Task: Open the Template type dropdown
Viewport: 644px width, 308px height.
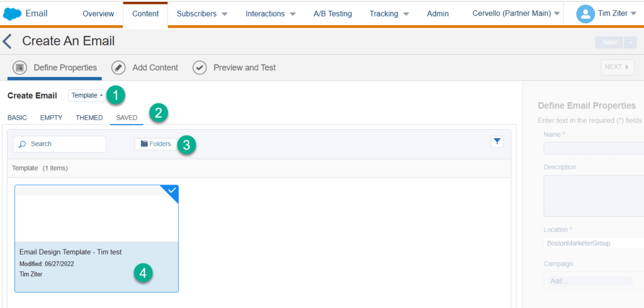Action: 87,95
